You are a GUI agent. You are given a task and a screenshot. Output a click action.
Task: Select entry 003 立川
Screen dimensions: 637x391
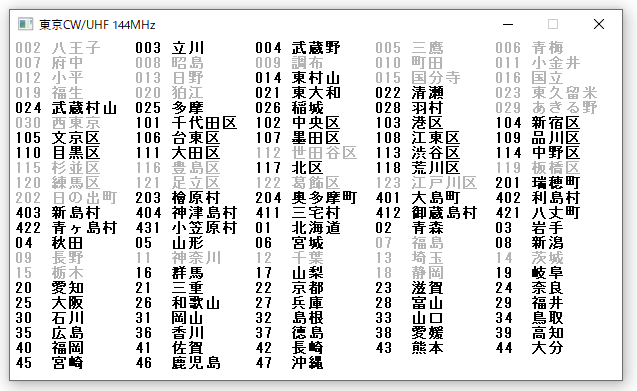(x=169, y=48)
